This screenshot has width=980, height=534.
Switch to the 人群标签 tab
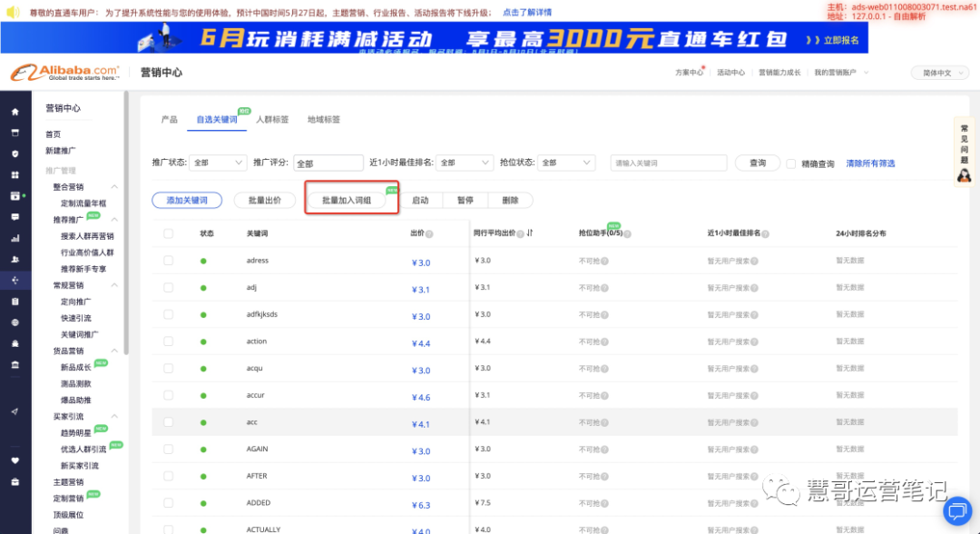[x=273, y=119]
